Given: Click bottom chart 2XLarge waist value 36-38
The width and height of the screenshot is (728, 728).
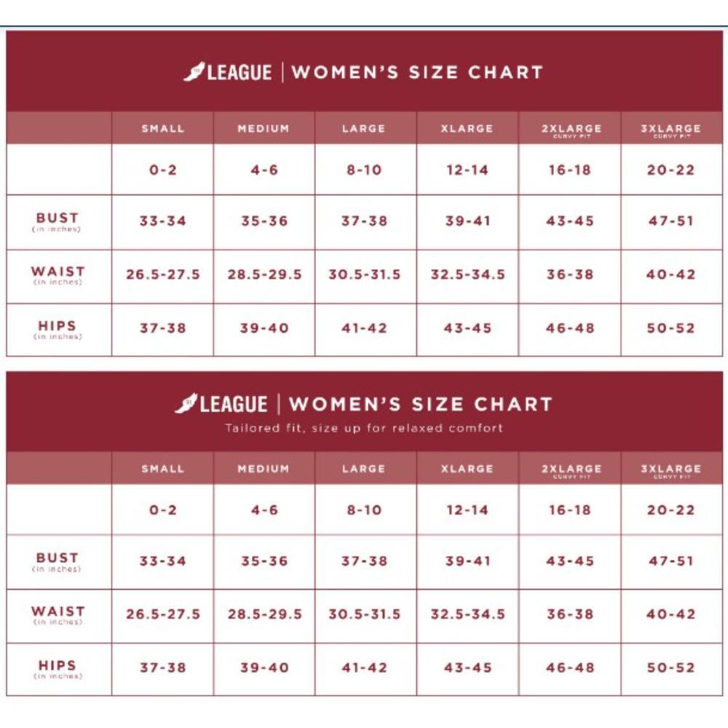Looking at the screenshot, I should [570, 614].
